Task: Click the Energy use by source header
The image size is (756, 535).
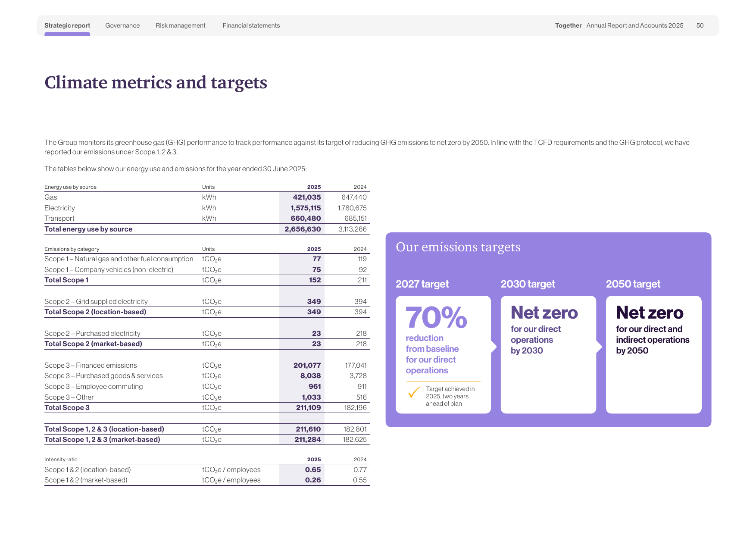Action: point(70,187)
